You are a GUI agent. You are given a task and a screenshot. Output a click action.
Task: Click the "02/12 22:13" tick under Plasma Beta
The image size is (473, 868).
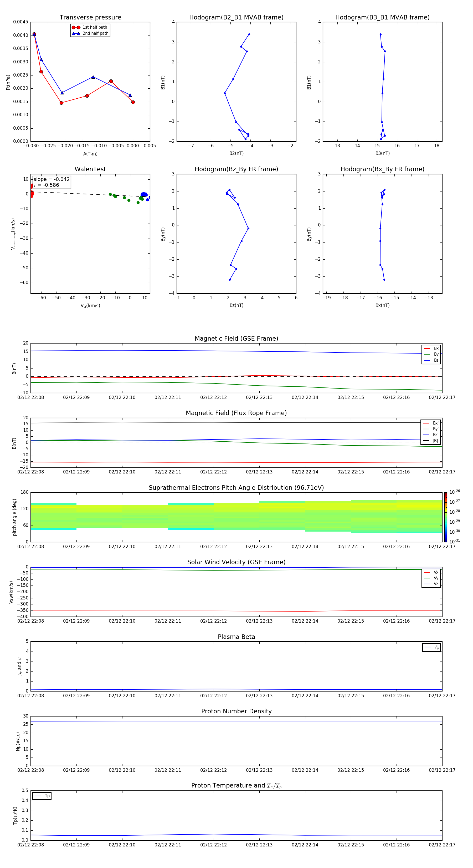click(x=259, y=695)
